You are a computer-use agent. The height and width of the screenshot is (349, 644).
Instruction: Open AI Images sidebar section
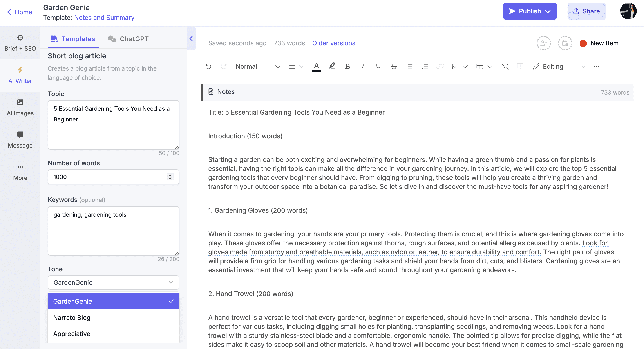[x=20, y=108]
